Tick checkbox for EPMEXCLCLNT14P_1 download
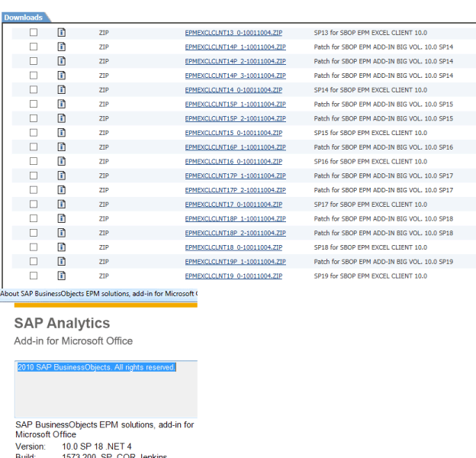 34,47
